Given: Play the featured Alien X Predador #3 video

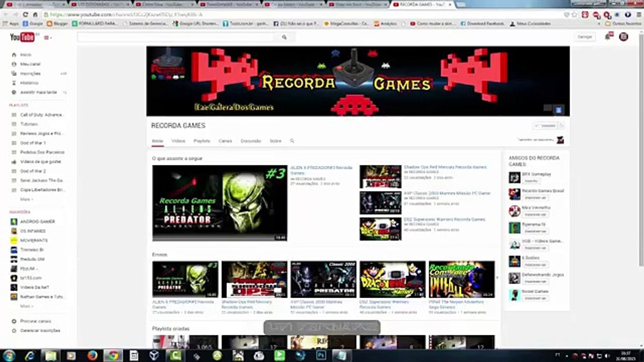Looking at the screenshot, I should (x=220, y=203).
